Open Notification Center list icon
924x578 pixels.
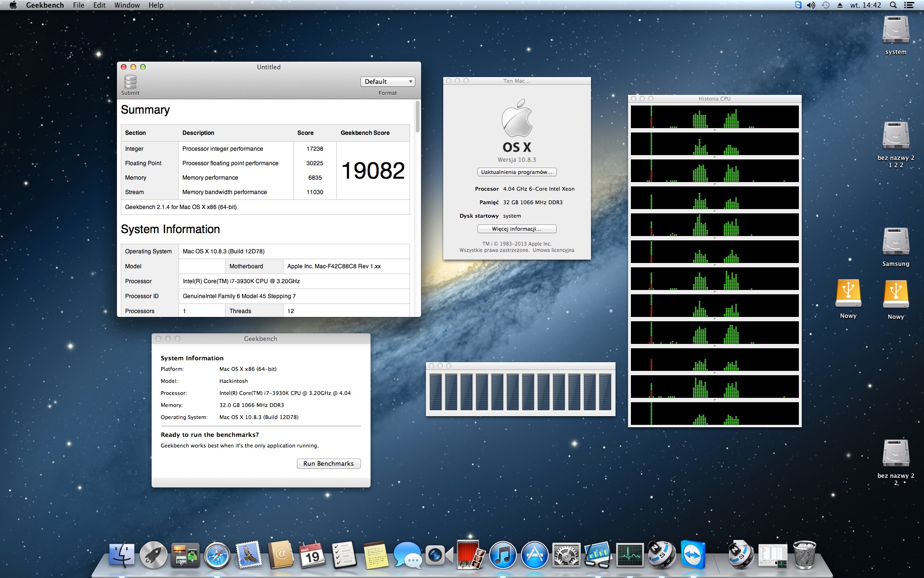(x=909, y=5)
